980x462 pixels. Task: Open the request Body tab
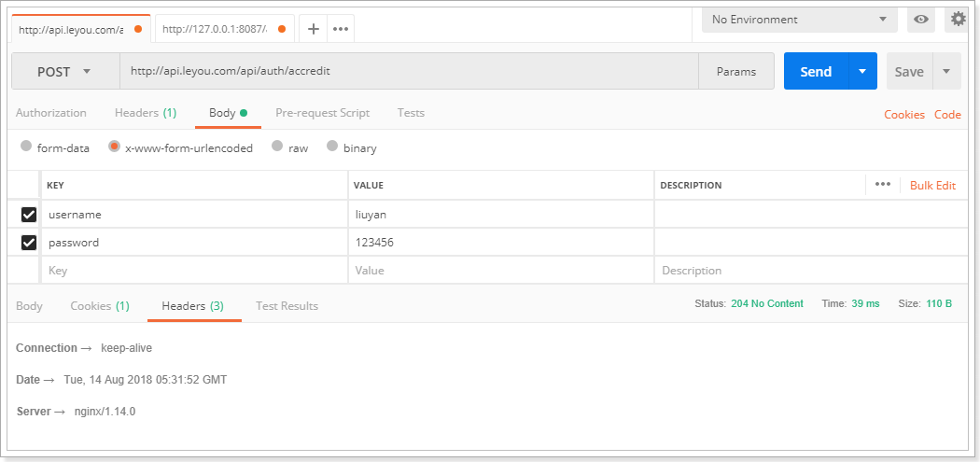coord(228,113)
